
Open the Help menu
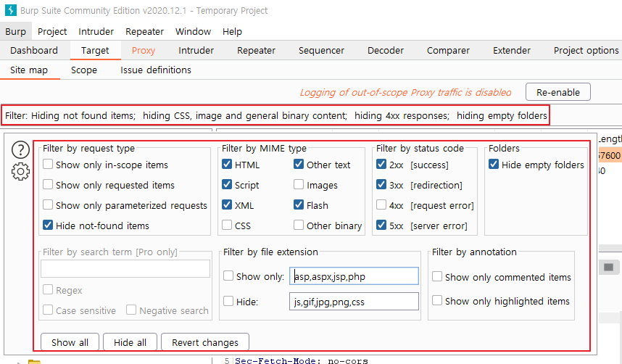[232, 31]
